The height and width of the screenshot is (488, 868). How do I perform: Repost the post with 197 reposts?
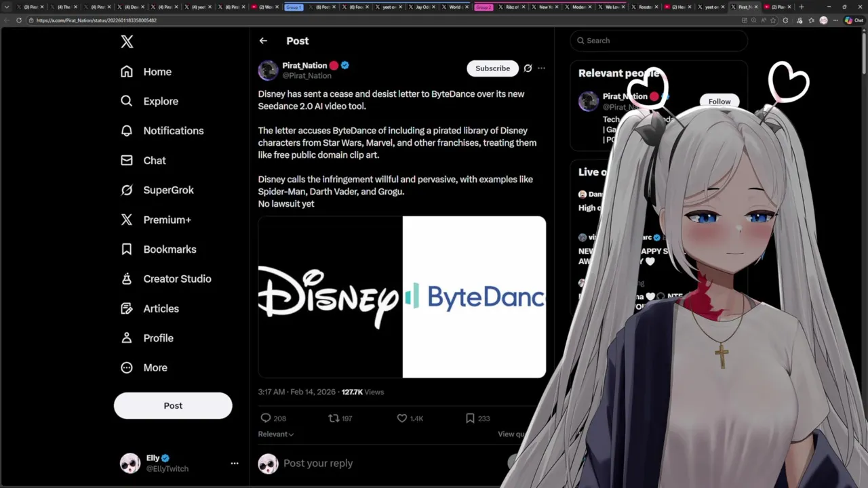pyautogui.click(x=340, y=418)
